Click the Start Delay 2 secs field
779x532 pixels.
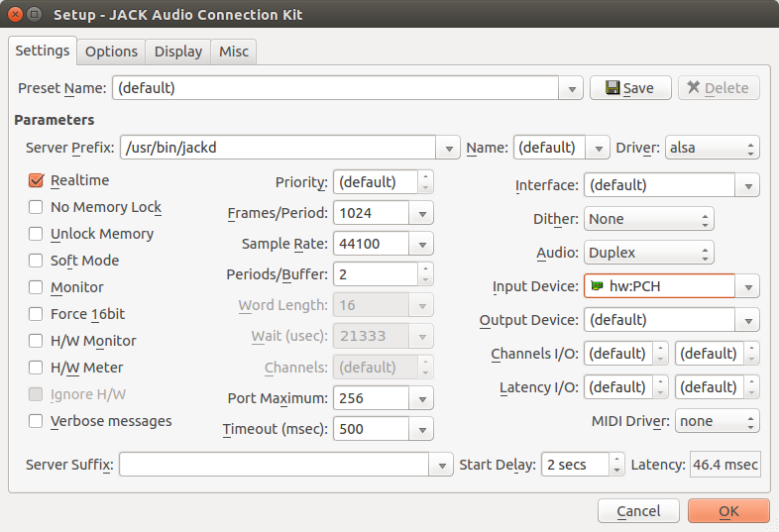pos(575,465)
